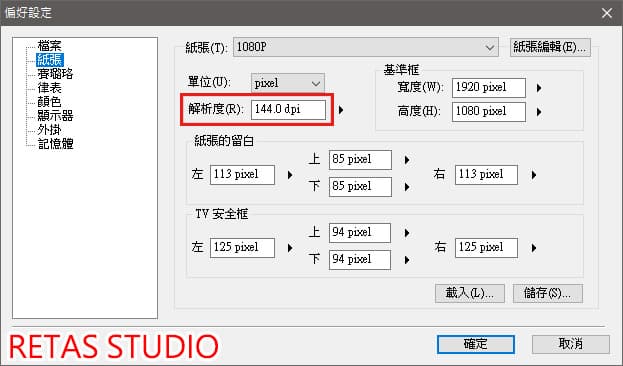Click the TV 安全框 right field
The width and height of the screenshot is (623, 366).
(x=486, y=248)
